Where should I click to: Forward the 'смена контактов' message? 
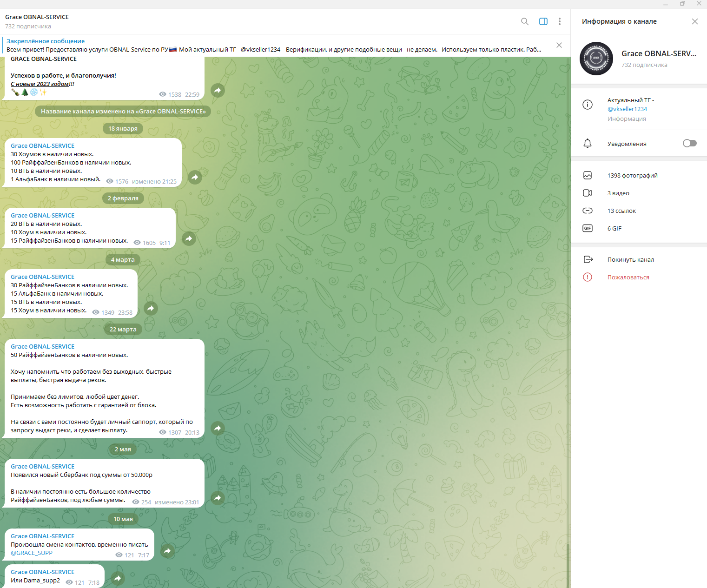coord(167,551)
